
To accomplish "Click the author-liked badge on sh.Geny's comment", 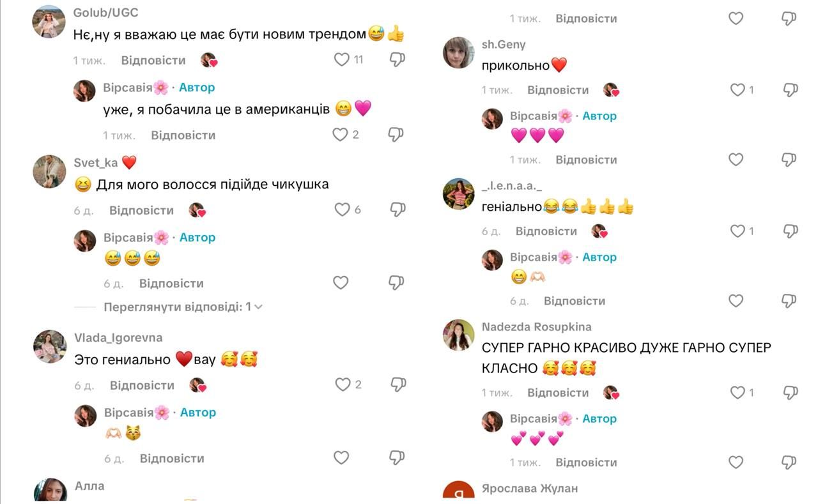I will (x=612, y=90).
